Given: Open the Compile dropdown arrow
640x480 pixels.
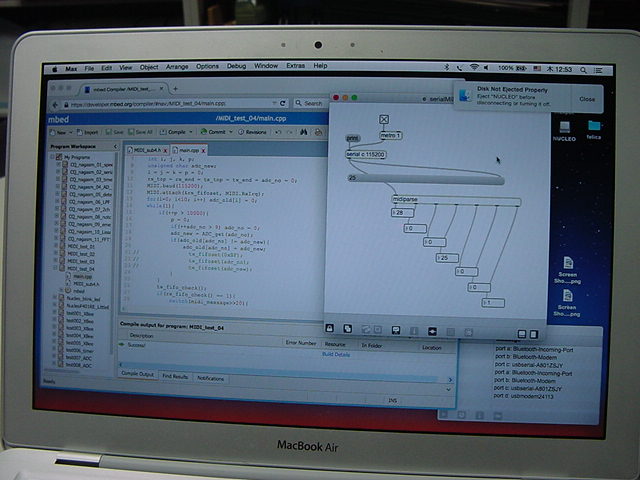Looking at the screenshot, I should point(191,132).
